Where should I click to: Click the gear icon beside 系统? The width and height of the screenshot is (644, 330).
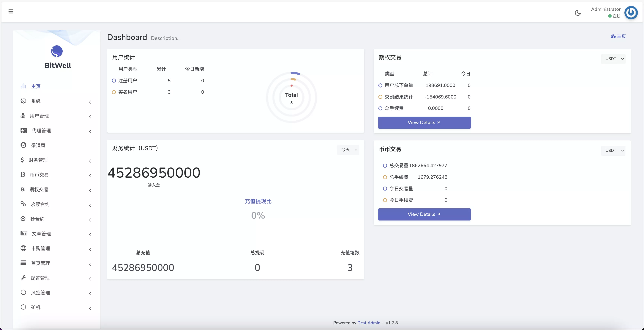click(x=23, y=101)
